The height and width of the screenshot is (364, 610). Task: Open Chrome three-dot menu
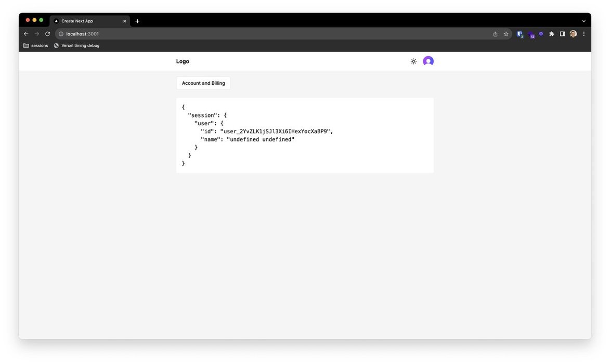(583, 34)
